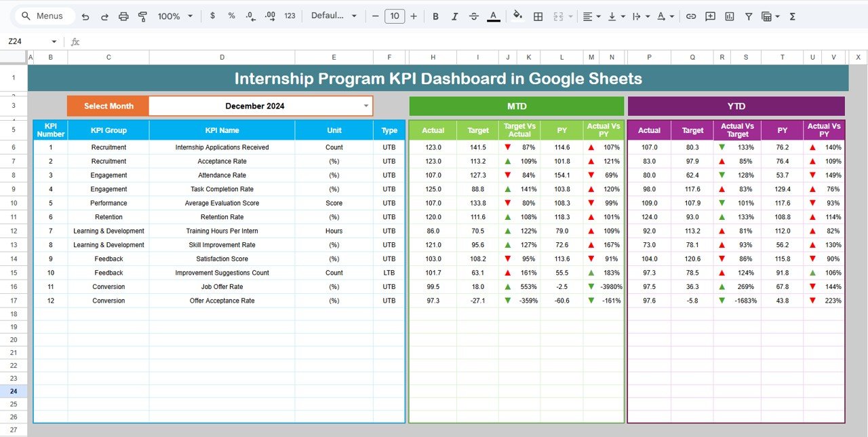The image size is (868, 437).
Task: Toggle strikethrough formatting
Action: (473, 16)
